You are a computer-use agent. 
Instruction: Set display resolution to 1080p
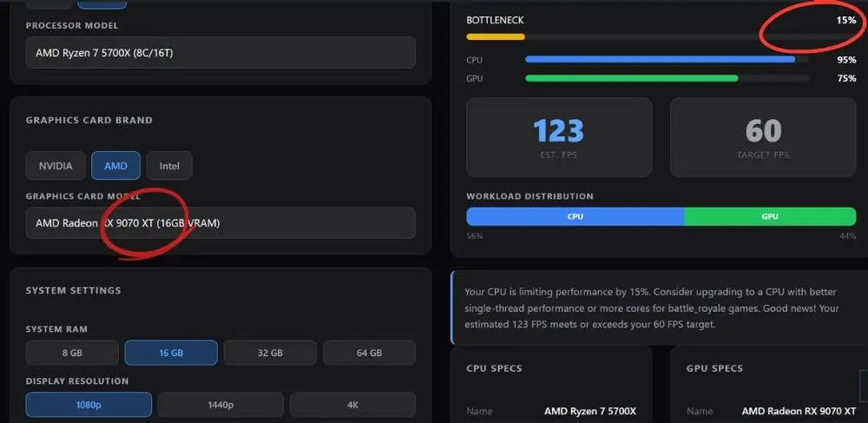(89, 405)
